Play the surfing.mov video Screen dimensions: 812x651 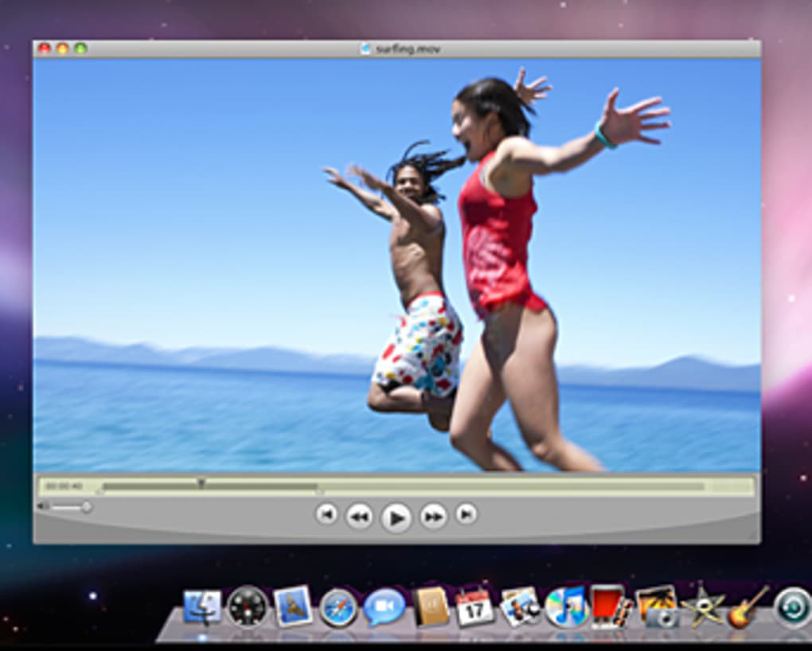point(396,517)
